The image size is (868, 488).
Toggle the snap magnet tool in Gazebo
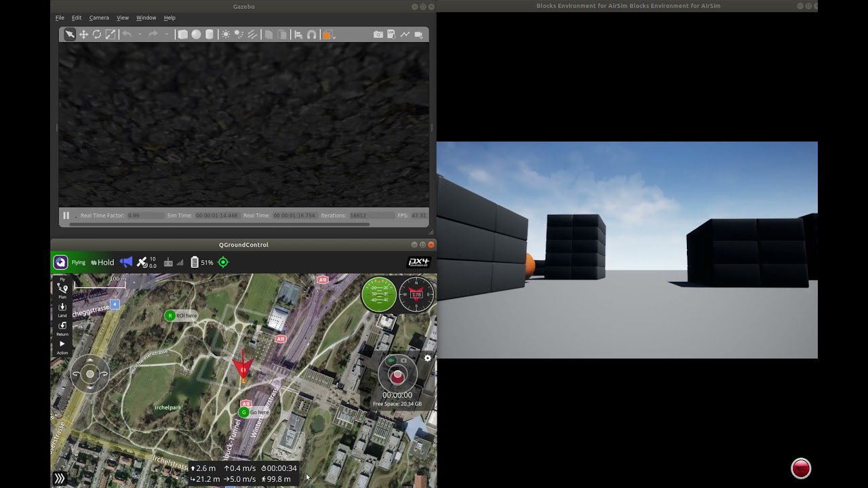312,35
